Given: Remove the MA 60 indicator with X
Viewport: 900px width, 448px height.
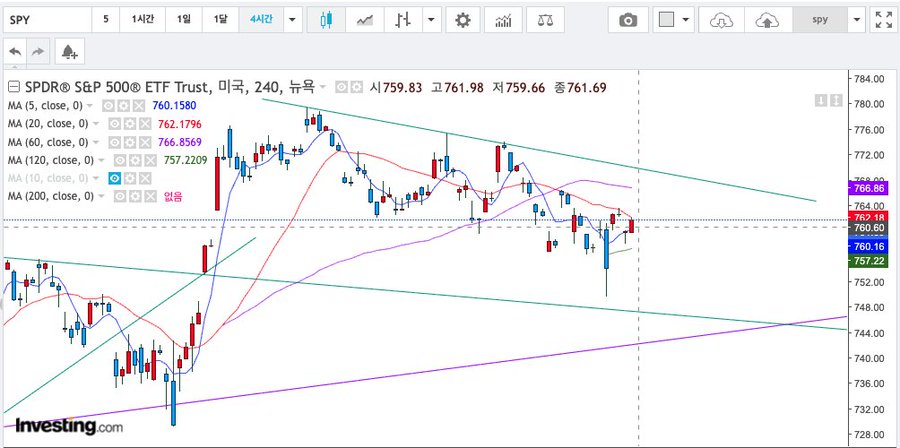Looking at the screenshot, I should (146, 142).
